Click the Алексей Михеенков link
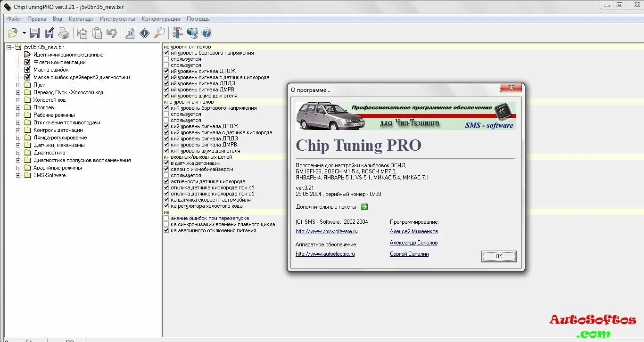 coord(414,231)
